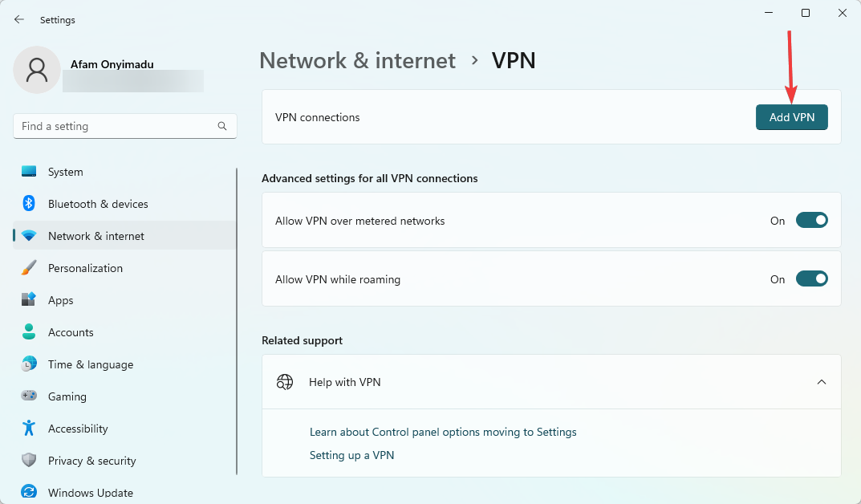Open Accounts settings
Image resolution: width=861 pixels, height=504 pixels.
(x=124, y=332)
